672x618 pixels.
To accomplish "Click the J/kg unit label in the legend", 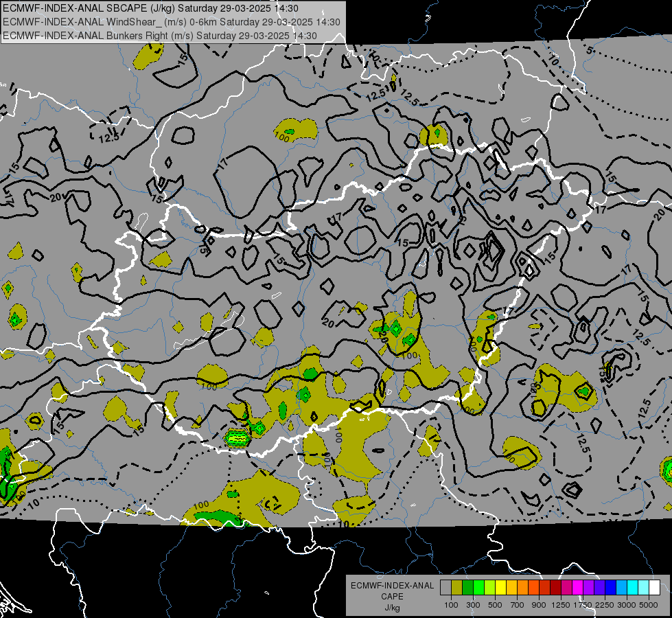I will point(392,608).
